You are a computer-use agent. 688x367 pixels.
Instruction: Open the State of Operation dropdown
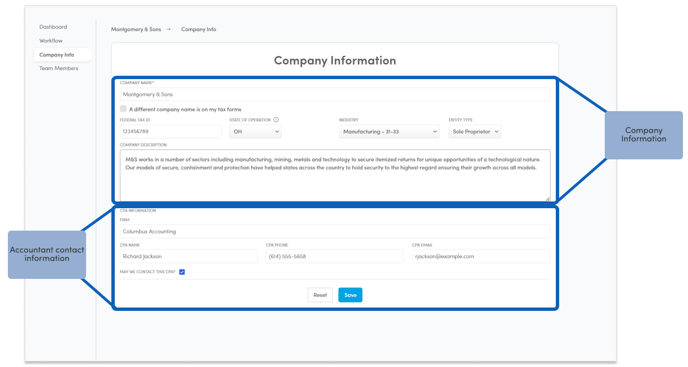click(x=255, y=131)
